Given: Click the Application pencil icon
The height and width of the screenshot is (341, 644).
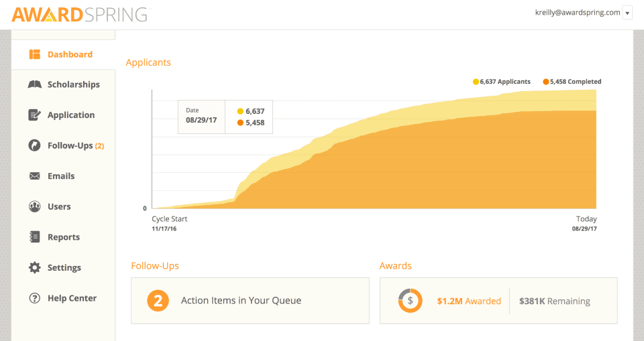Looking at the screenshot, I should [35, 115].
